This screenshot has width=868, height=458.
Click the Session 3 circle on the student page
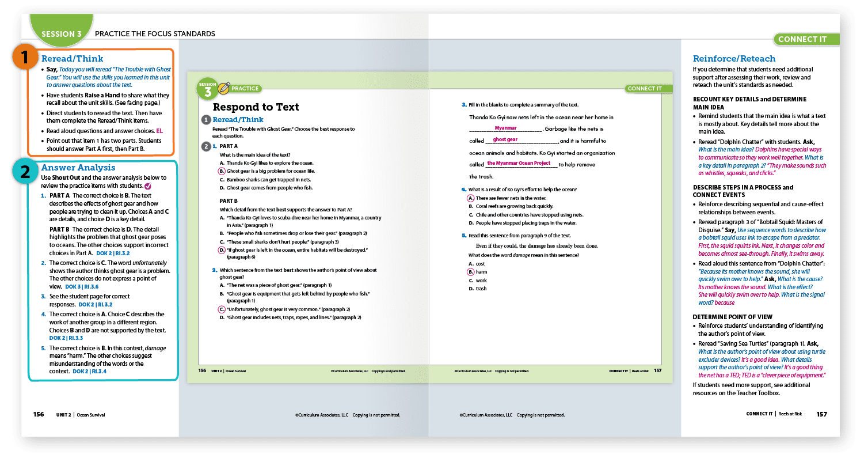click(207, 89)
